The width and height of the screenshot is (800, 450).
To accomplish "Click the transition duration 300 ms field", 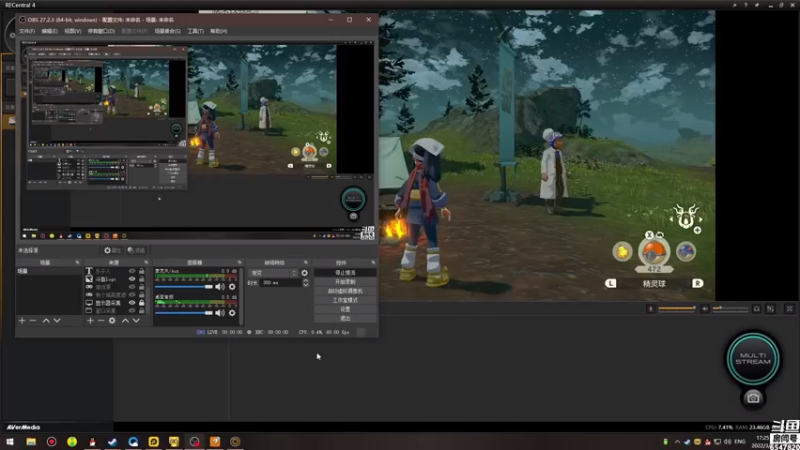I will tap(282, 283).
